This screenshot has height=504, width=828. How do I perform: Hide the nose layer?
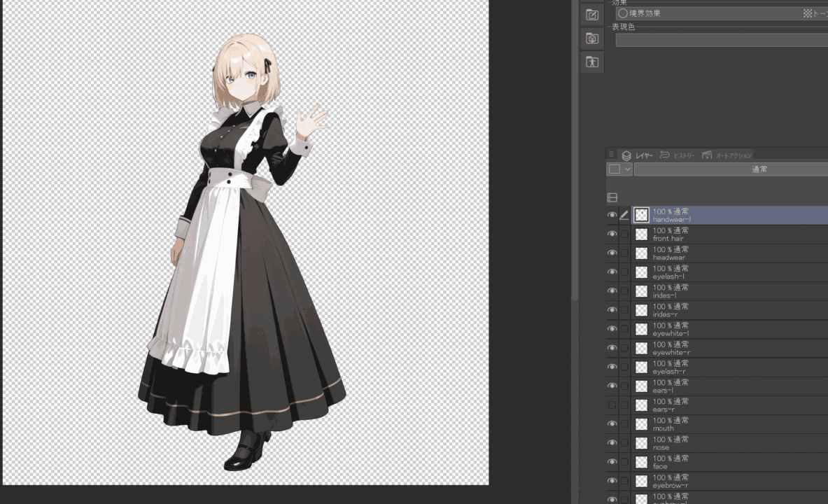(x=612, y=443)
